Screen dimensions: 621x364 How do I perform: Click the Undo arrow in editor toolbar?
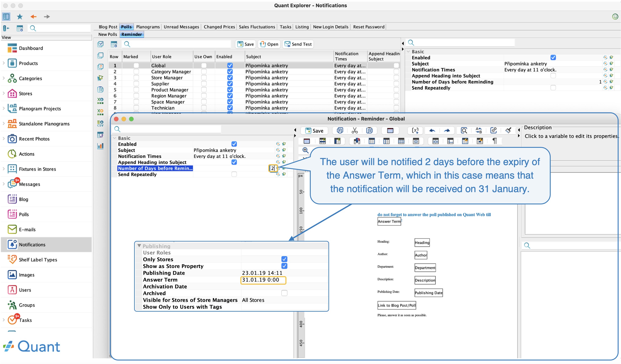tap(432, 130)
